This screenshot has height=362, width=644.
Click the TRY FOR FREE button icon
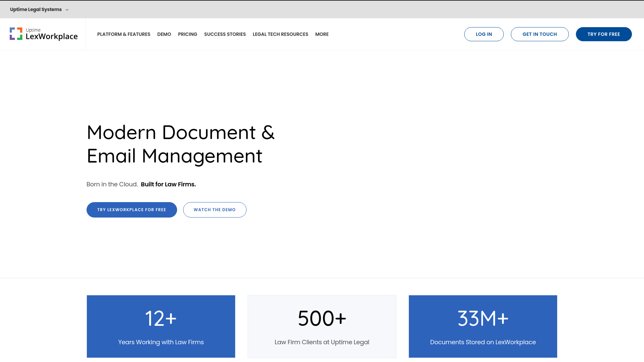coord(604,34)
